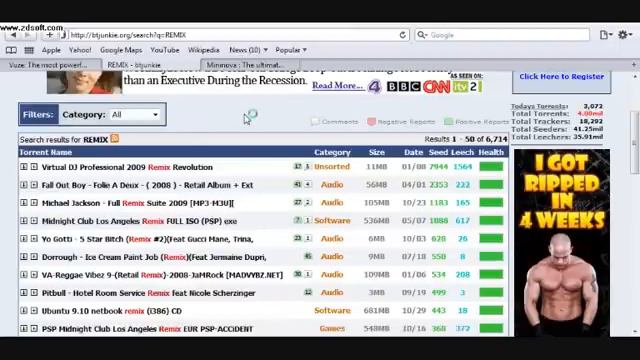
Task: Open Virtual DJ Professional 2009 Remix Revolution torrent
Action: 127,167
